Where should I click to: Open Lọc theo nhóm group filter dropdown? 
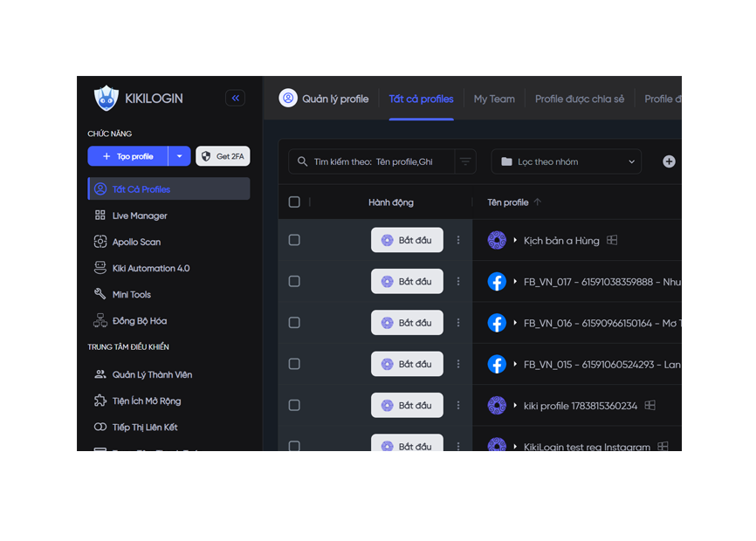click(566, 161)
